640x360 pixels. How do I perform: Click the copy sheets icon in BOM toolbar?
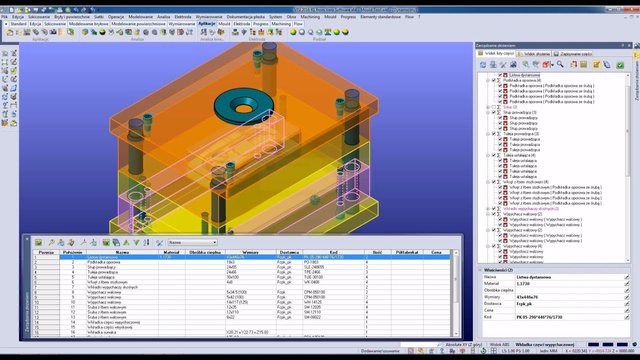pos(116,242)
